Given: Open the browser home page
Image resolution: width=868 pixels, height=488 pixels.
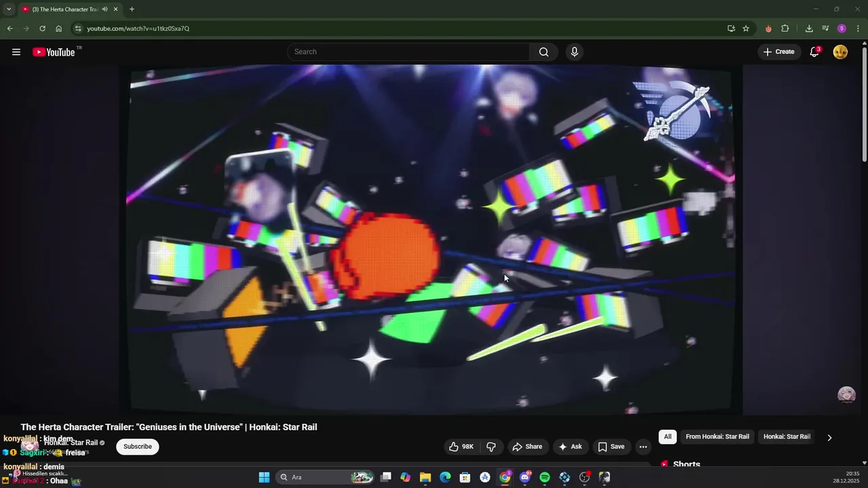Looking at the screenshot, I should [58, 28].
